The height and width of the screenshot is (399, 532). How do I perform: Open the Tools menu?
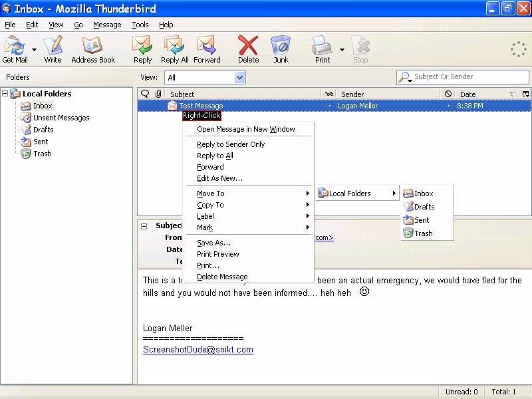pyautogui.click(x=140, y=25)
